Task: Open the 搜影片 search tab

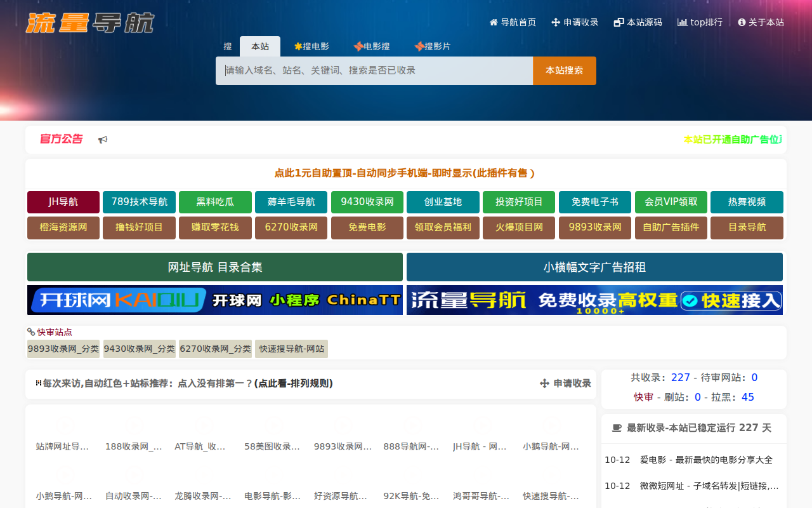Action: pos(433,46)
